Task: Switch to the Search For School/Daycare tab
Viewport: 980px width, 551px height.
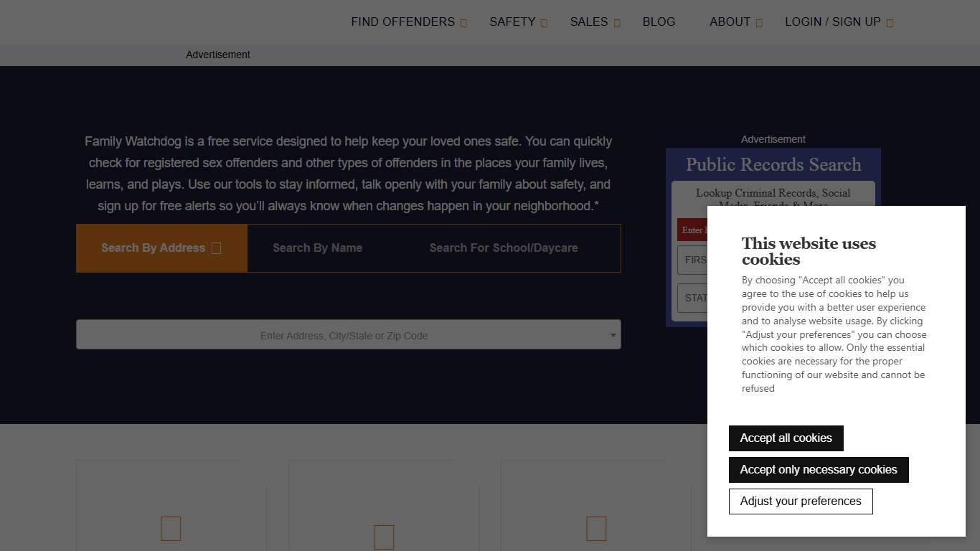Action: 504,248
